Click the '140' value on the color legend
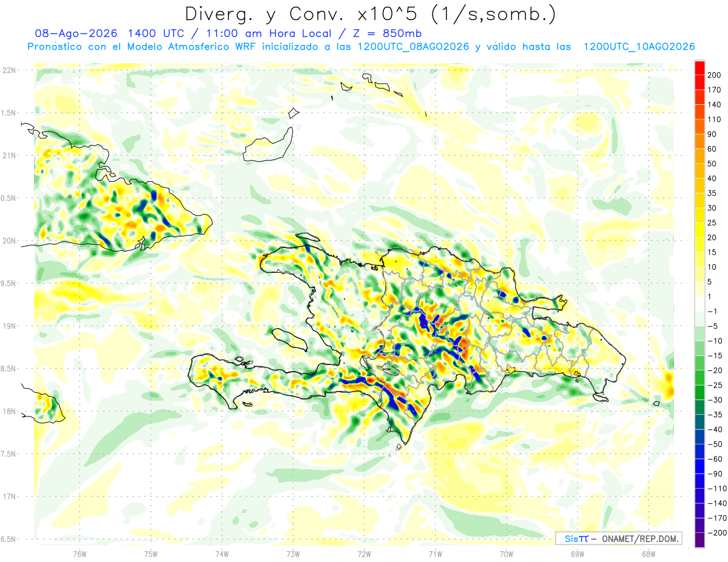 [x=714, y=104]
